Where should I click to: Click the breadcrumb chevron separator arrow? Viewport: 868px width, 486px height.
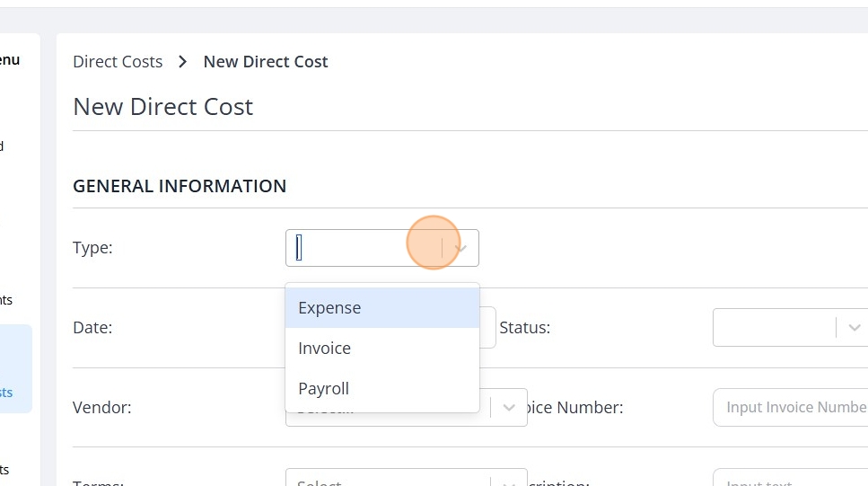(183, 62)
